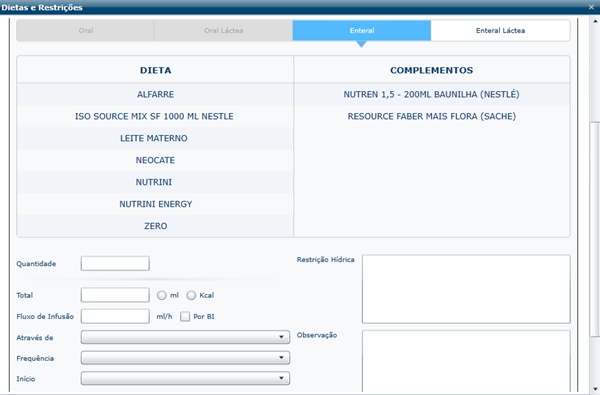
Task: Click the DIETA column header
Action: click(x=155, y=70)
